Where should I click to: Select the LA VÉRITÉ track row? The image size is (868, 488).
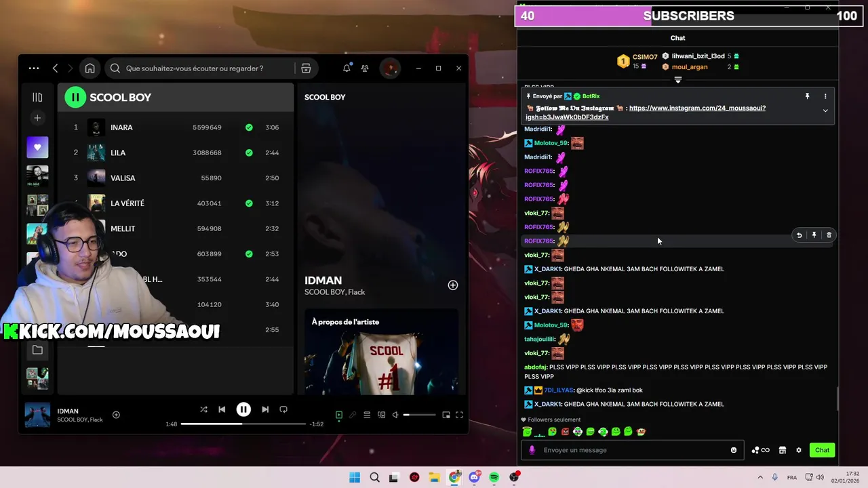pos(176,203)
